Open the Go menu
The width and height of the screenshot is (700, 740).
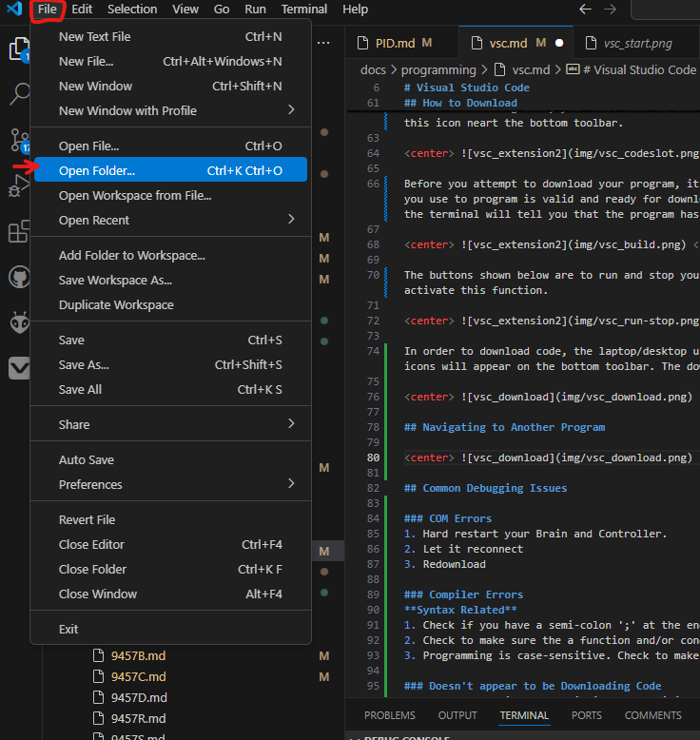coord(222,9)
